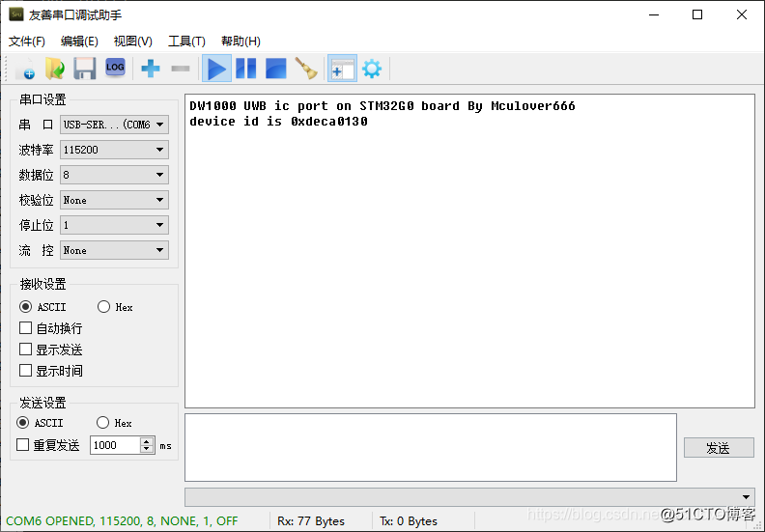The height and width of the screenshot is (532, 765).
Task: Open the 流控 None dropdown
Action: click(x=114, y=250)
